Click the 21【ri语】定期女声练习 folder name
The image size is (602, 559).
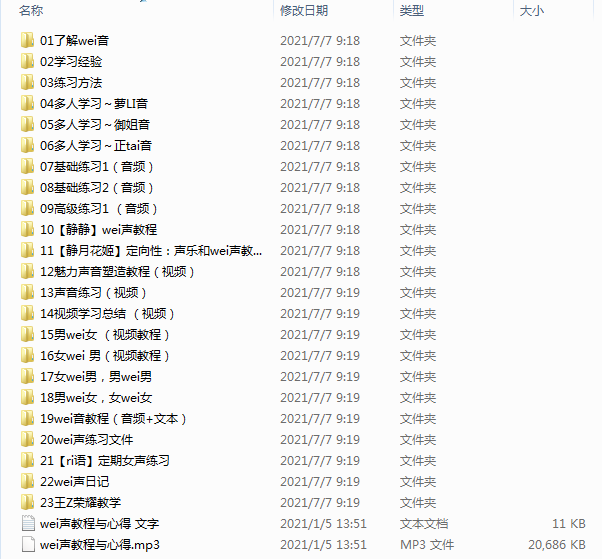pyautogui.click(x=104, y=460)
